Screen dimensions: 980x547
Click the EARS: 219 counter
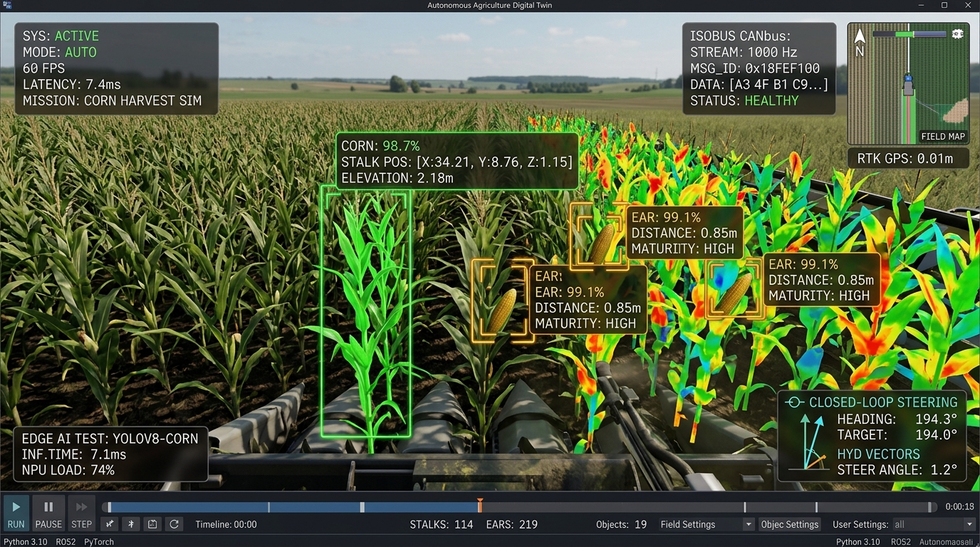(512, 524)
